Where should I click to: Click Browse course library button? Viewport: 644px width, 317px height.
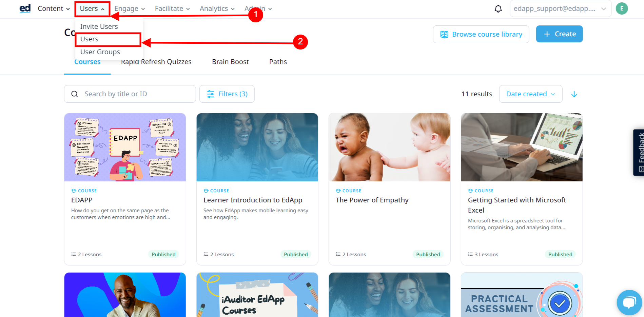(481, 34)
